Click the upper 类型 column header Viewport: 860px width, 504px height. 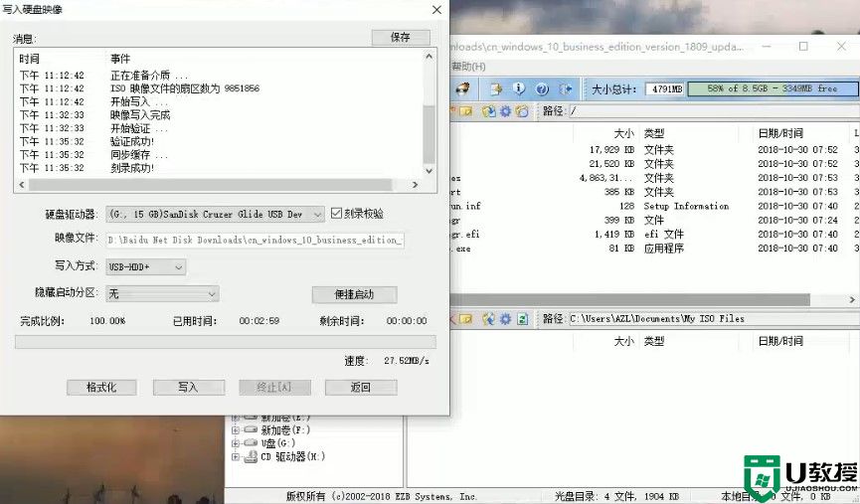654,133
